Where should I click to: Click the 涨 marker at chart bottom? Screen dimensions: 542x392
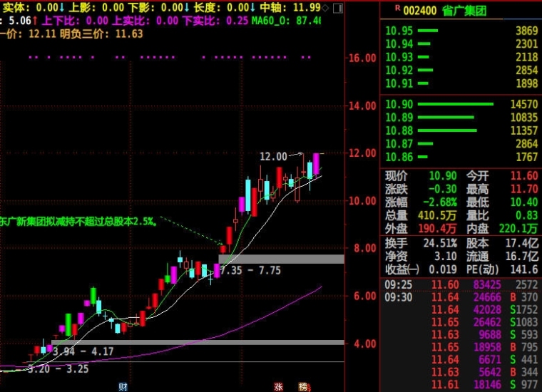[x=278, y=387]
